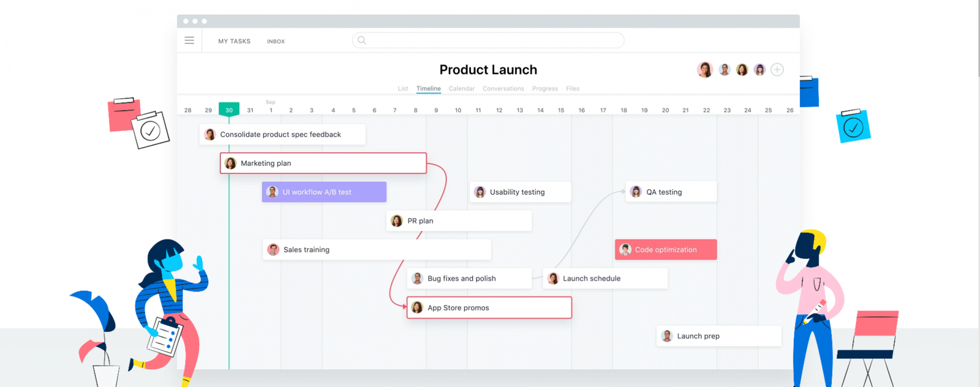Switch to the List tab
980x387 pixels.
click(x=403, y=89)
